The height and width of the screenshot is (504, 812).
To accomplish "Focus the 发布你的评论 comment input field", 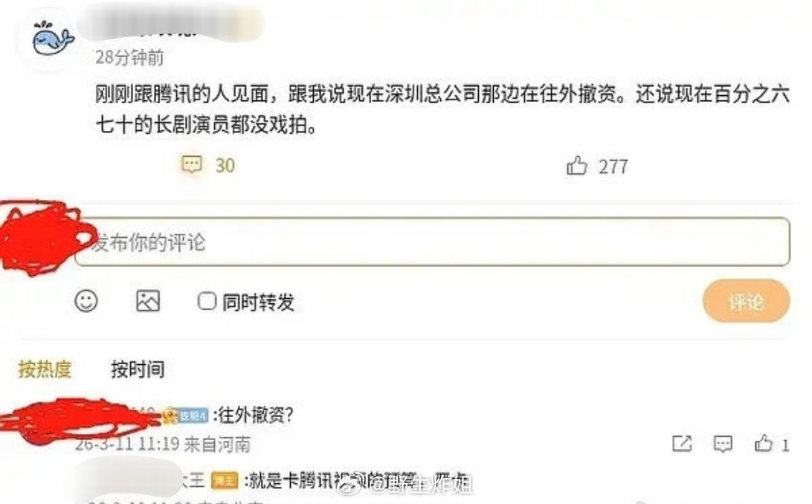I will [x=433, y=242].
